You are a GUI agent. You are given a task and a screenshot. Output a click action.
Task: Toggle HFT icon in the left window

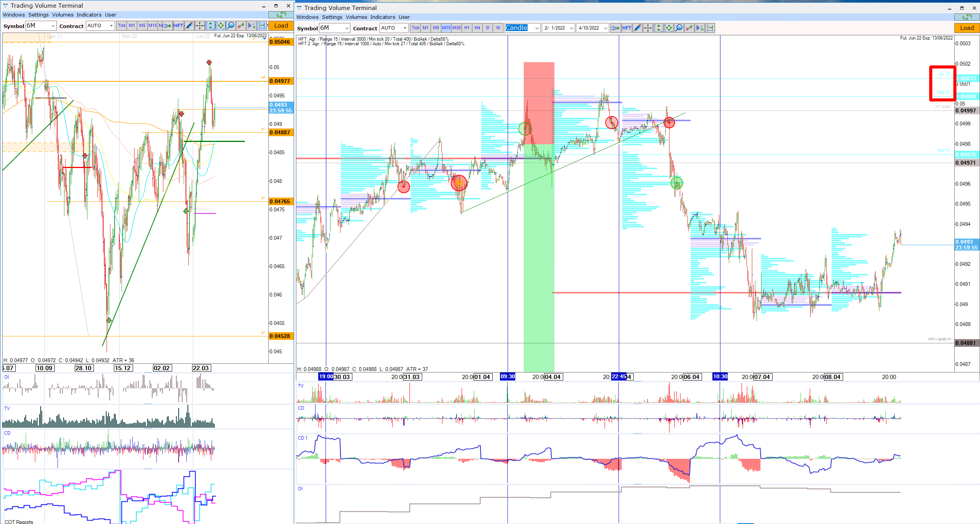178,26
